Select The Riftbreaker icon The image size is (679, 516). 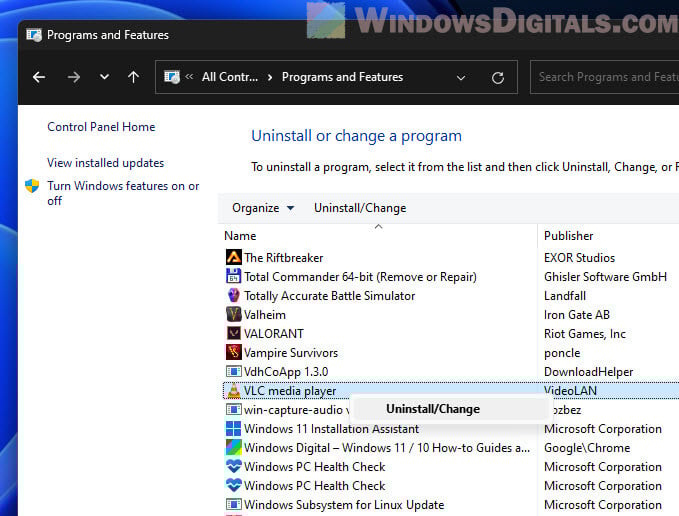click(x=234, y=258)
